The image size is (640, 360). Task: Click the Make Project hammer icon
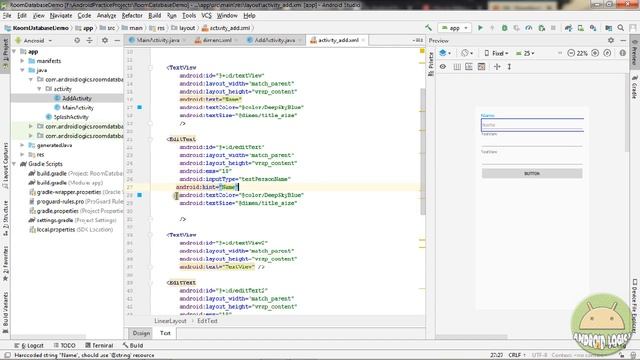pos(428,28)
